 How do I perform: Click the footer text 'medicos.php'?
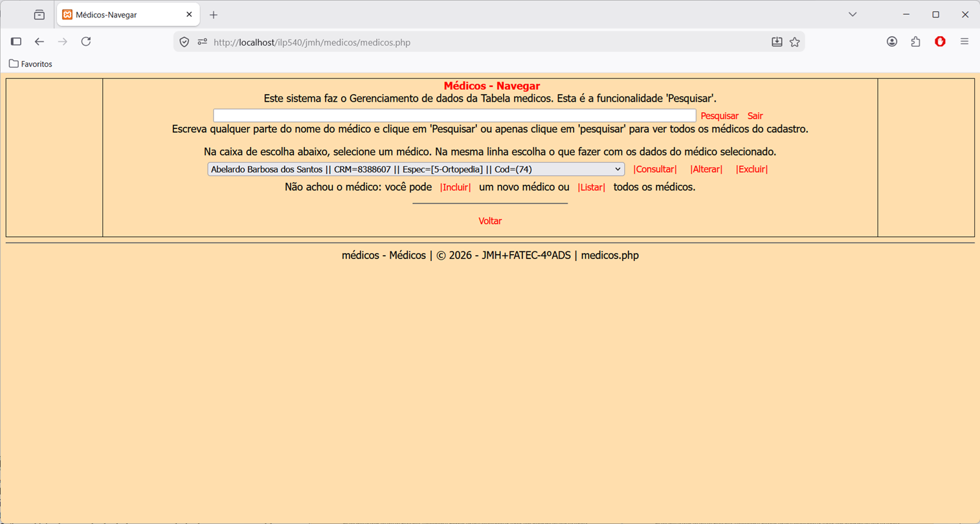click(610, 255)
